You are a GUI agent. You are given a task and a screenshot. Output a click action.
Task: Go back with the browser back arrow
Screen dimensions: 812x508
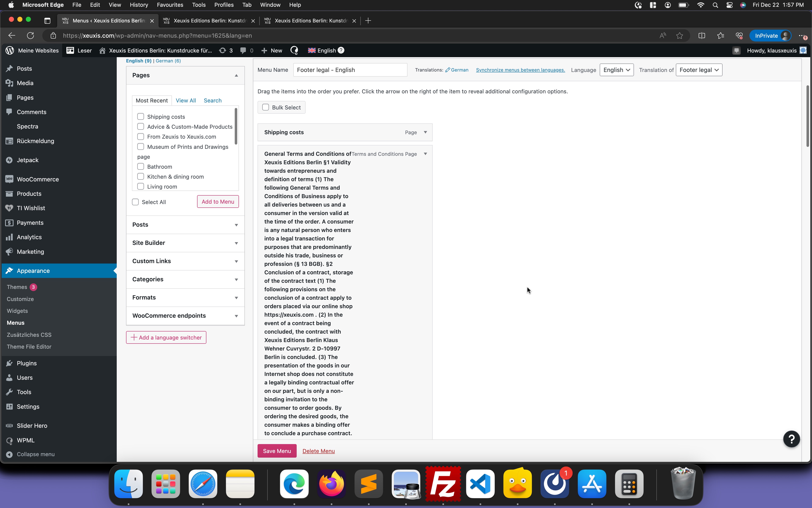(x=12, y=36)
